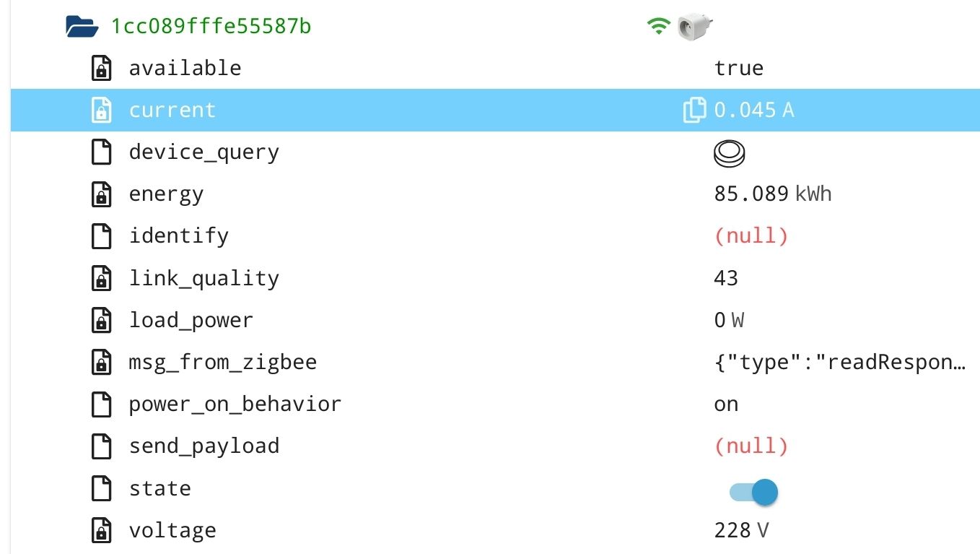Click the locked file icon beside voltage
The width and height of the screenshot is (980, 554).
(102, 530)
